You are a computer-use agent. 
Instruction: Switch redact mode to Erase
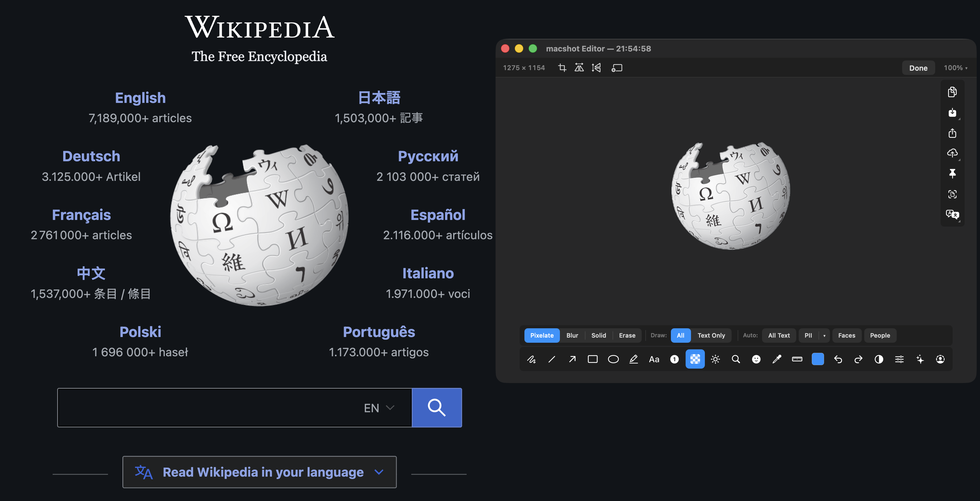627,336
